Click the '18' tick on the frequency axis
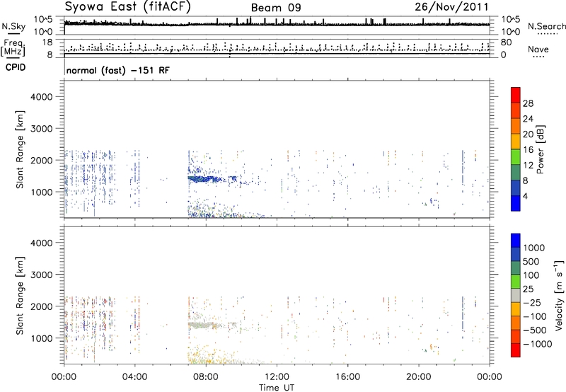566x392 pixels. tap(47, 42)
